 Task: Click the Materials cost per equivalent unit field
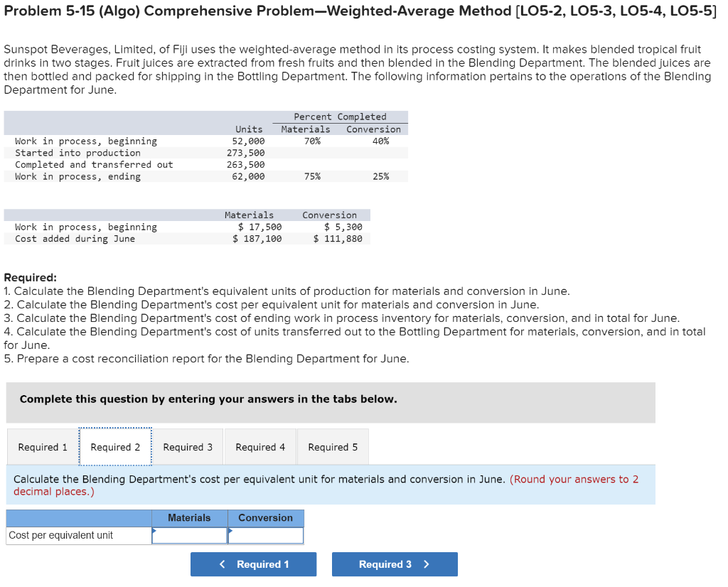pyautogui.click(x=190, y=535)
